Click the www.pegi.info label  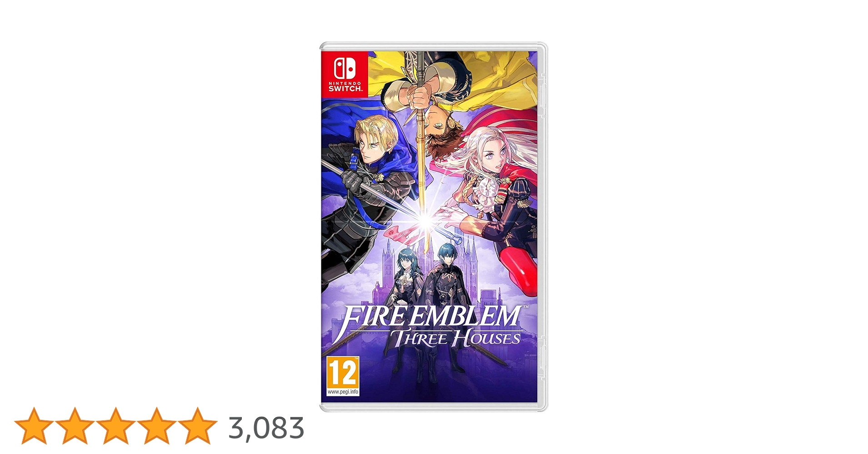tap(343, 392)
